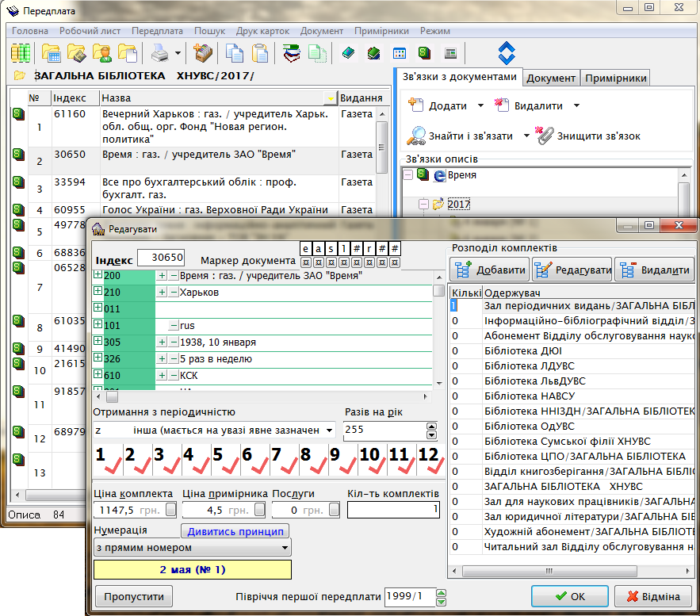Click the blue up-down arrows icon
The height and width of the screenshot is (616, 700).
507,53
